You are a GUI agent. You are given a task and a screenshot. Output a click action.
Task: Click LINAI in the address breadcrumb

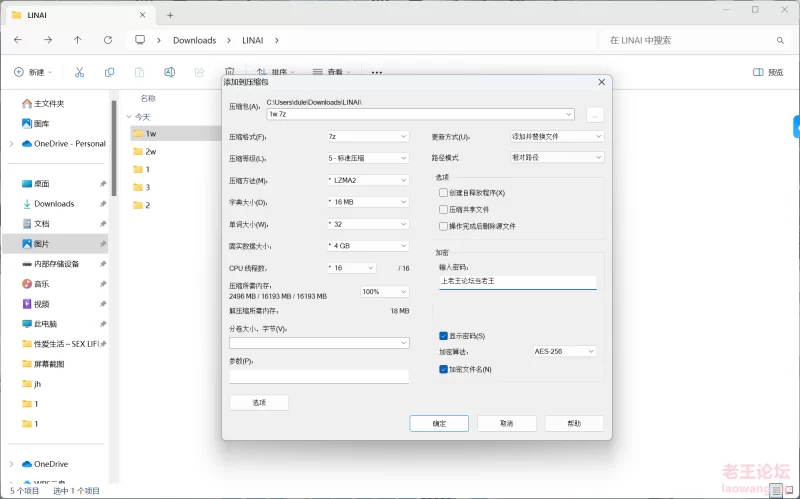[x=253, y=40]
